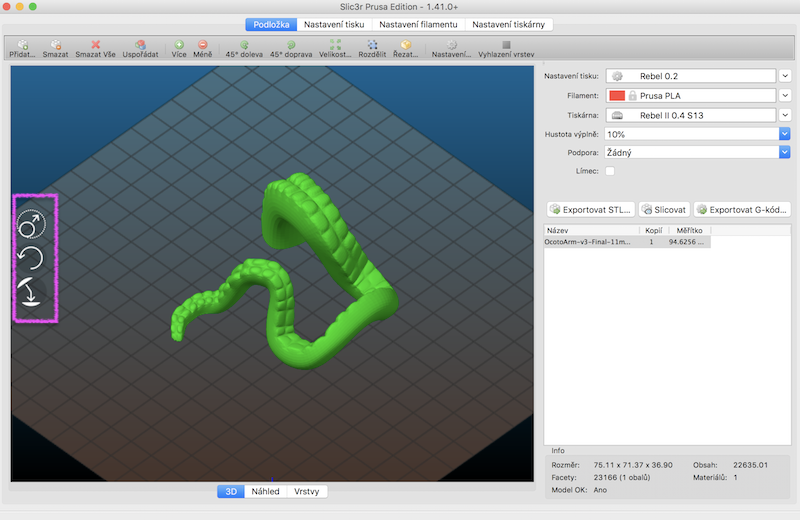800x520 pixels.
Task: Expand the Podpora dropdown
Action: tap(784, 152)
